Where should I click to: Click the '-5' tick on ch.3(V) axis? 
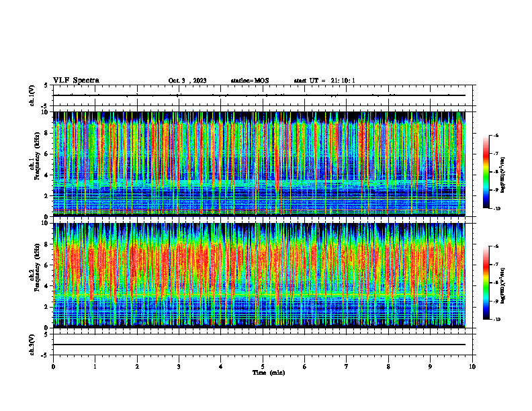[x=45, y=355]
